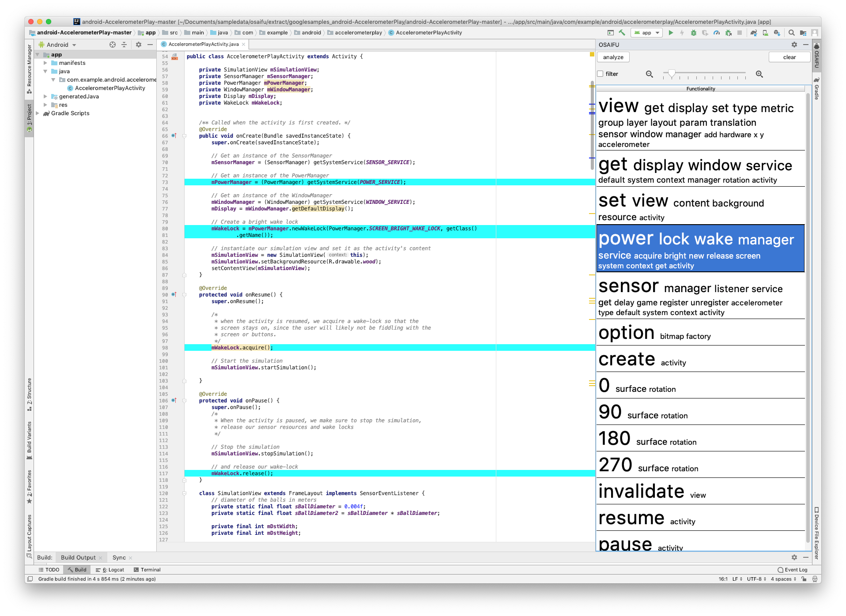Select the 'sensor manager listener service' entry
The height and width of the screenshot is (616, 846).
700,296
